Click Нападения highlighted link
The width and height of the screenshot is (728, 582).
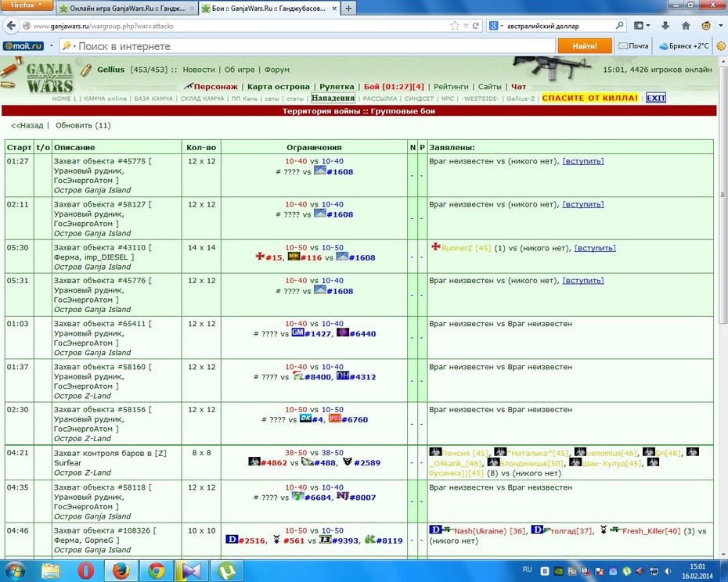(x=333, y=98)
